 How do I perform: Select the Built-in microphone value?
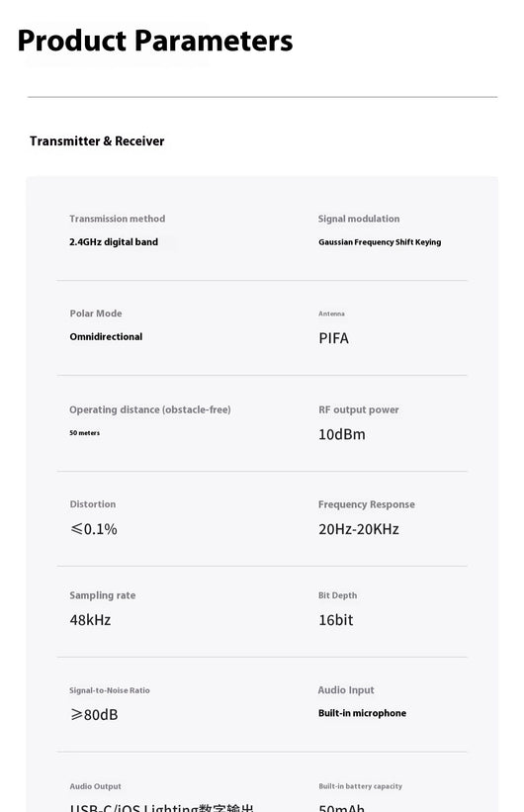tap(362, 713)
